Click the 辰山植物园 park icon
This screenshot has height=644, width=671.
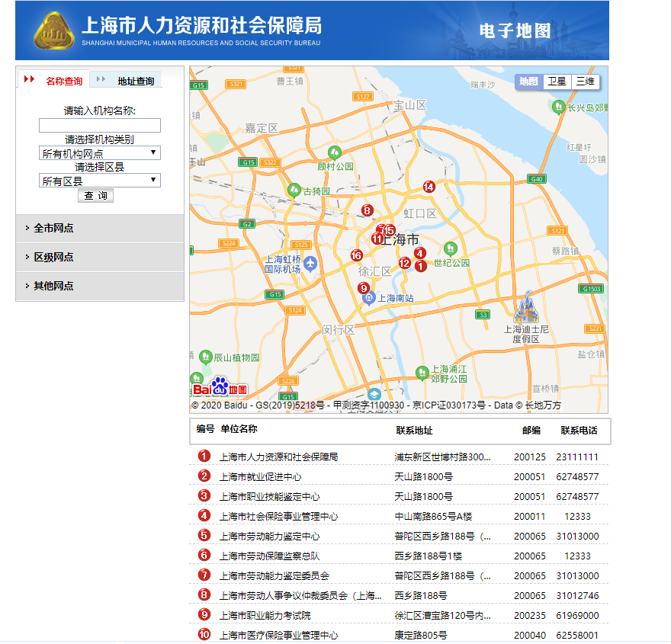click(206, 357)
